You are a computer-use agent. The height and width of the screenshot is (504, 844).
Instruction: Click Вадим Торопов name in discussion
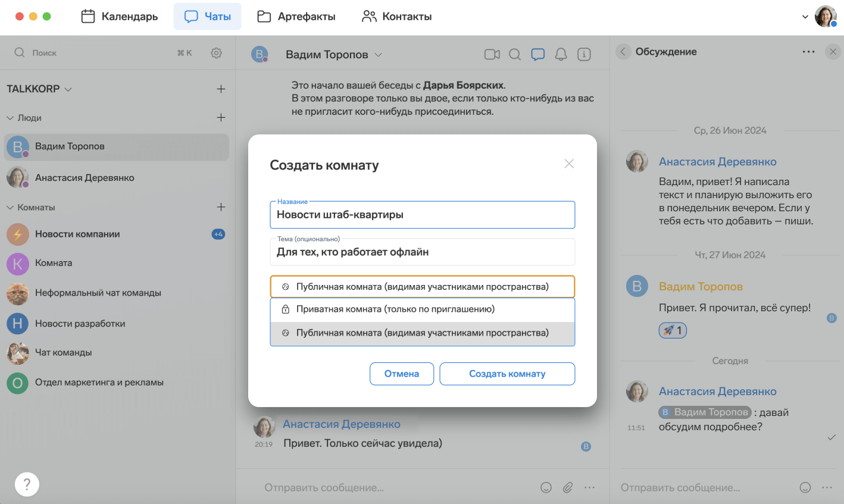[x=701, y=287]
